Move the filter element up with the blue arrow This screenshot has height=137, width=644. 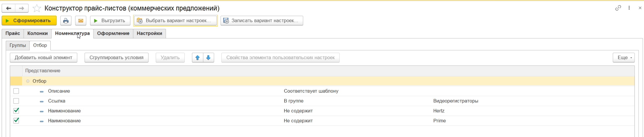198,58
